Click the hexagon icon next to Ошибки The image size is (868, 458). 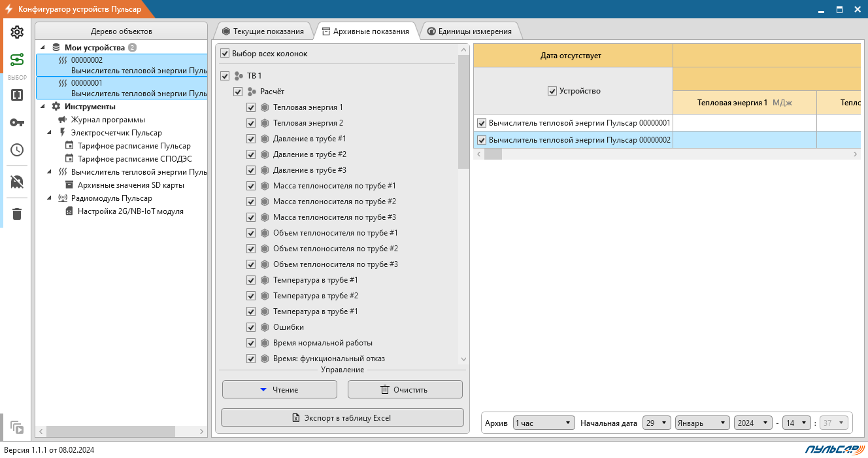tap(265, 327)
